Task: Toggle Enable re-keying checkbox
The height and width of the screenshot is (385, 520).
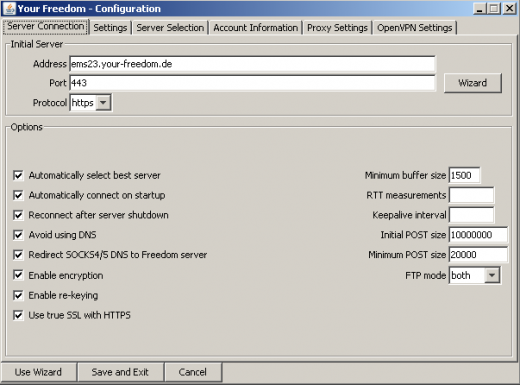Action: coord(18,295)
